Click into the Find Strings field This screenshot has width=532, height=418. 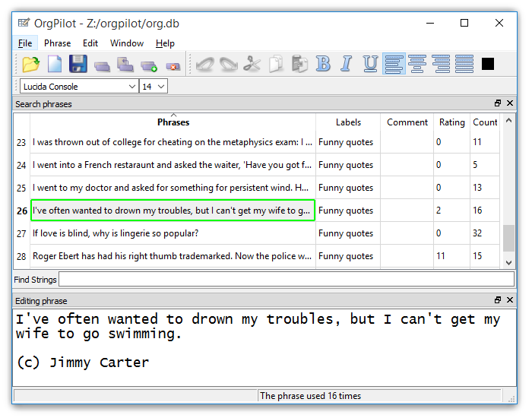click(x=287, y=279)
